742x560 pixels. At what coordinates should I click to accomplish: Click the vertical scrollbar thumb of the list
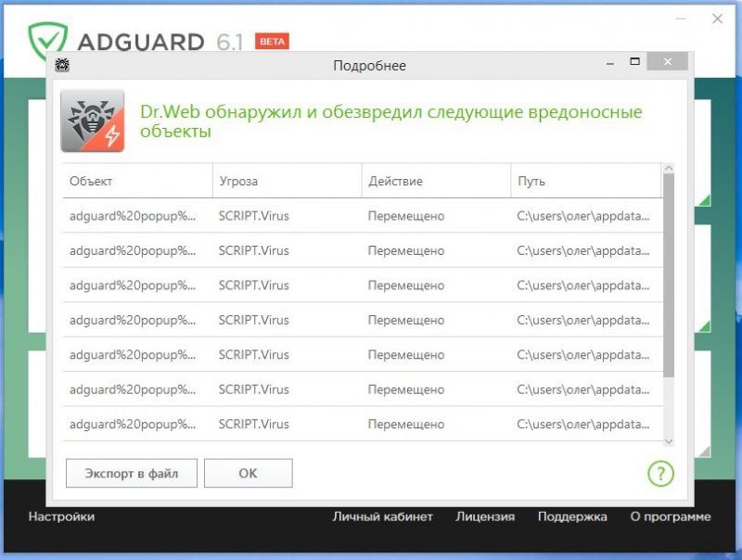coord(669,275)
